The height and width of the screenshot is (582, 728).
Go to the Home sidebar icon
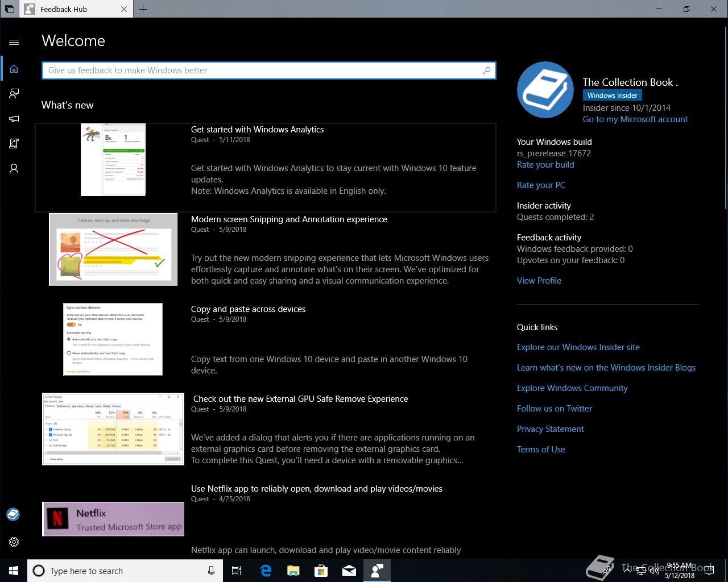(14, 68)
